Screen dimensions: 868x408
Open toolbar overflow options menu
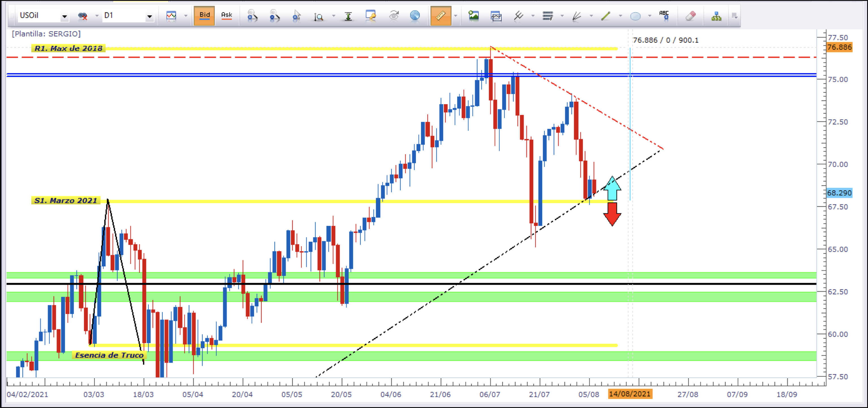point(734,16)
